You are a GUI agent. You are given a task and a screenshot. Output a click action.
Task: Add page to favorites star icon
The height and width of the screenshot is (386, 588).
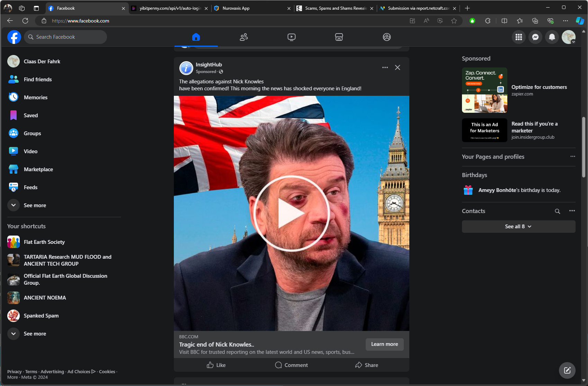(x=454, y=21)
